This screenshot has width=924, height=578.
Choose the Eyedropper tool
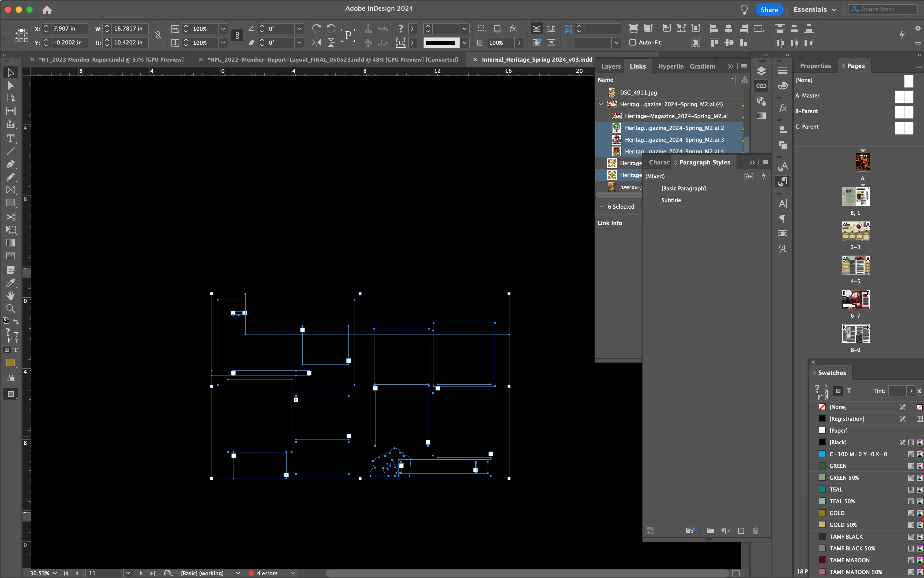11,283
